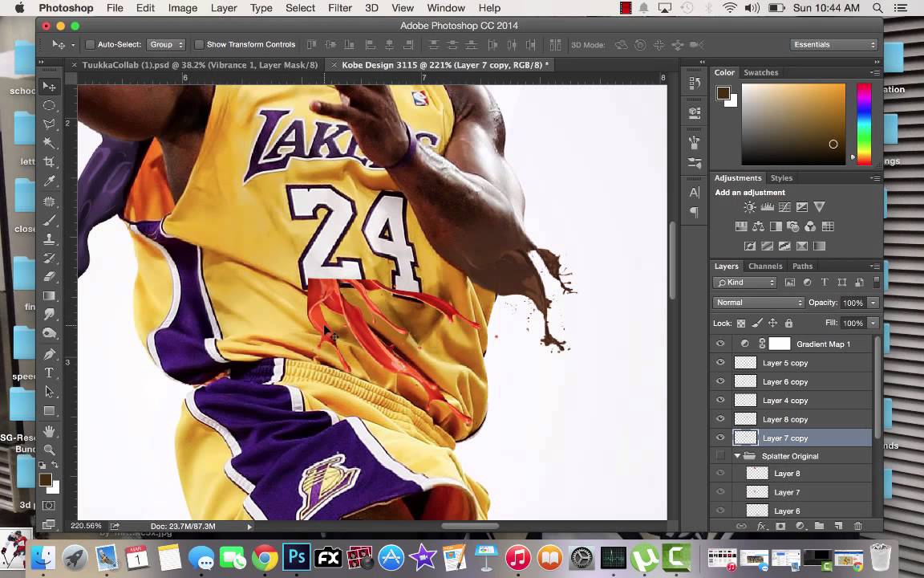Hide the Layer 5 copy layer

click(x=720, y=363)
